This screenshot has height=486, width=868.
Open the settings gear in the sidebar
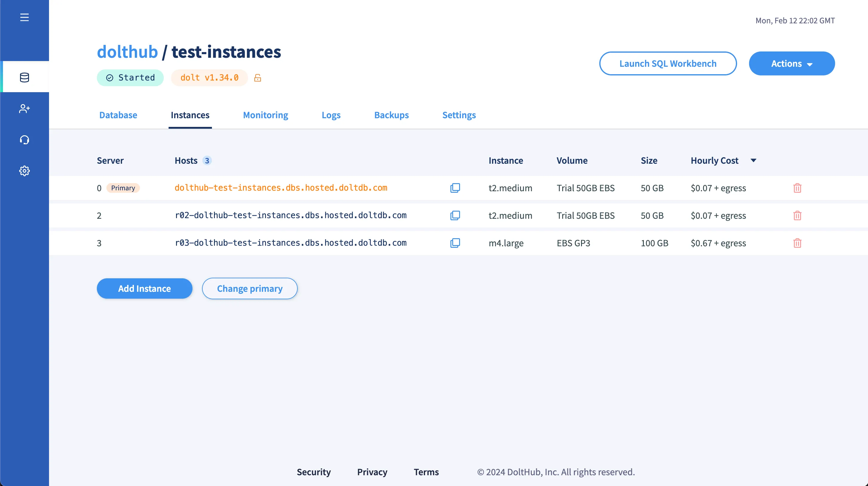point(24,171)
